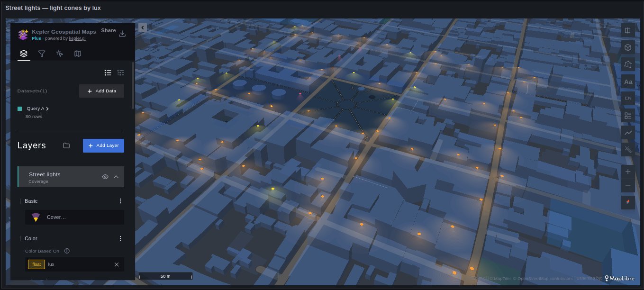Viewport: 644px width, 290px height.
Task: Click the Kepler Geospatial Maps logo icon
Action: point(23,34)
